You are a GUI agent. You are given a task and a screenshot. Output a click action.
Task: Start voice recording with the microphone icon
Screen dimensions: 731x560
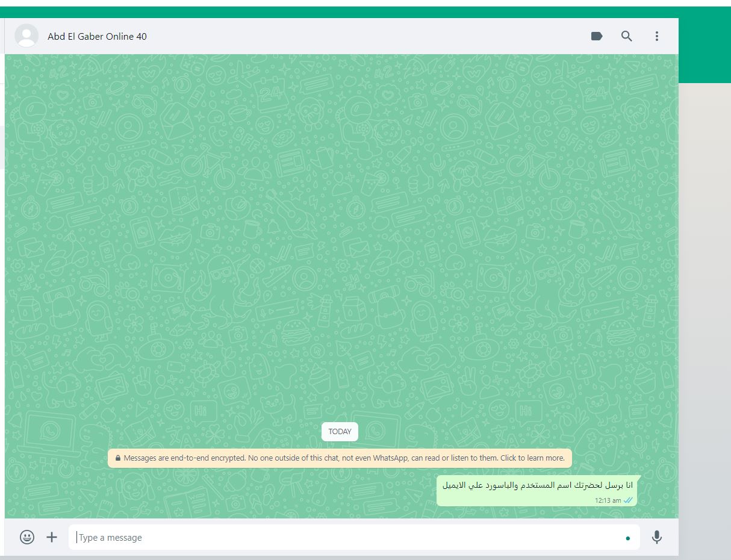(x=657, y=537)
